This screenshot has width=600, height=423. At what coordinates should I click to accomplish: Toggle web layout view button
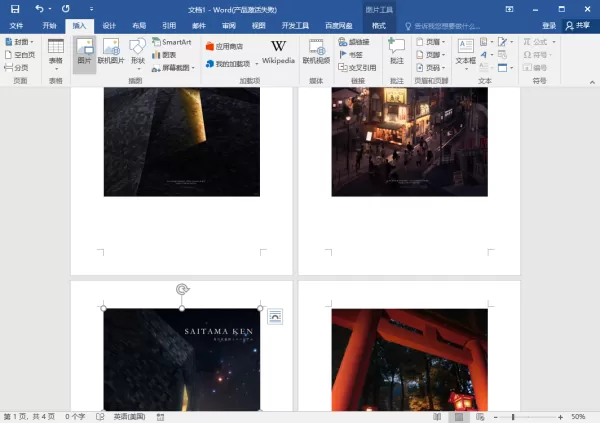pos(480,416)
